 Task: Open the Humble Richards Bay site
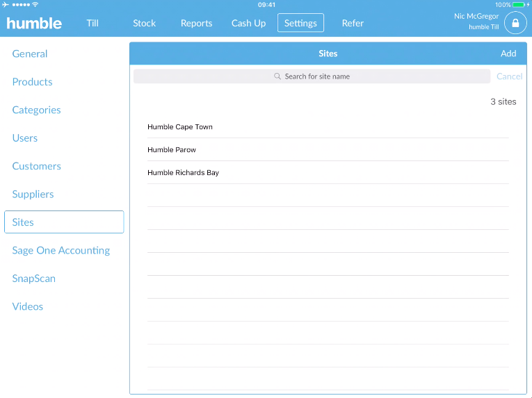tap(328, 172)
